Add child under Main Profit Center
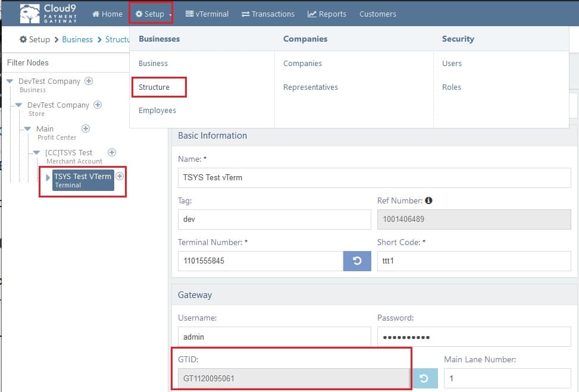 (86, 128)
